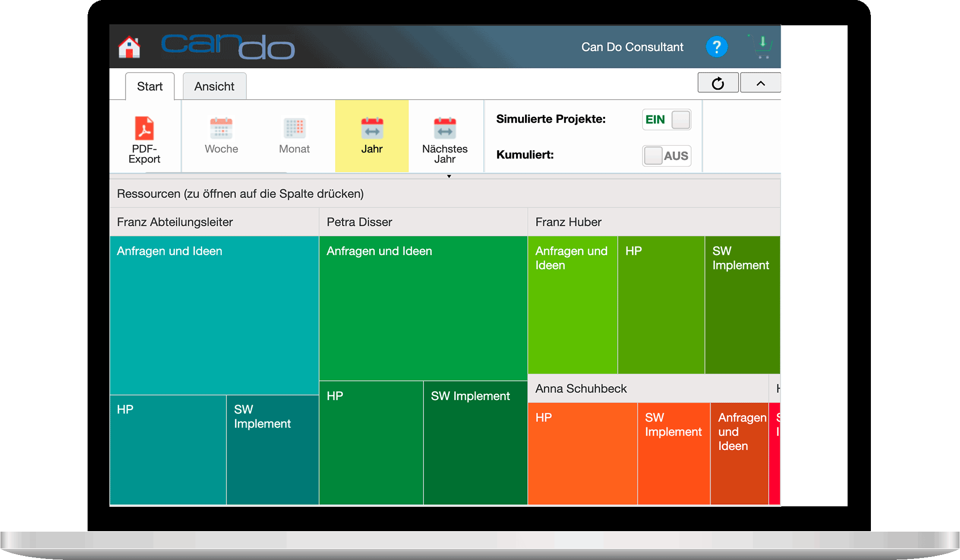Open the Petra Disser column

423,222
